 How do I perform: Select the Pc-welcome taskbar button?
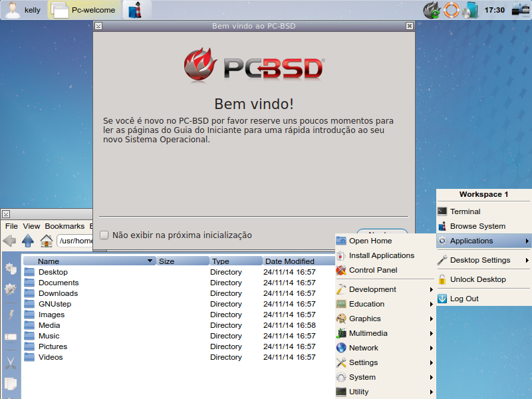click(84, 10)
